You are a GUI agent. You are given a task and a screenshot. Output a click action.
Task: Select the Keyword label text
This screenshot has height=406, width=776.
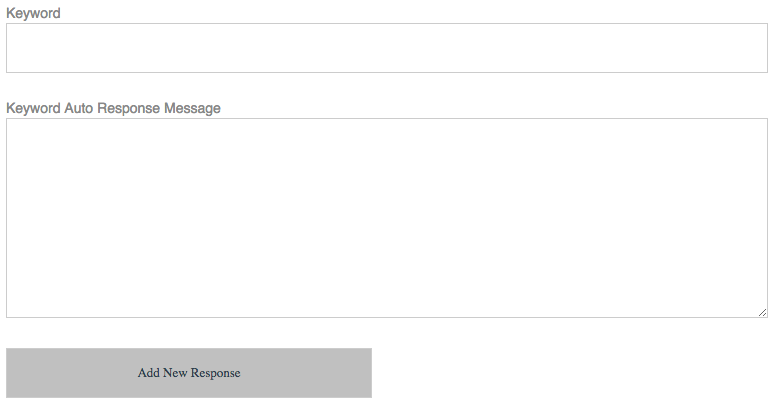pyautogui.click(x=33, y=13)
